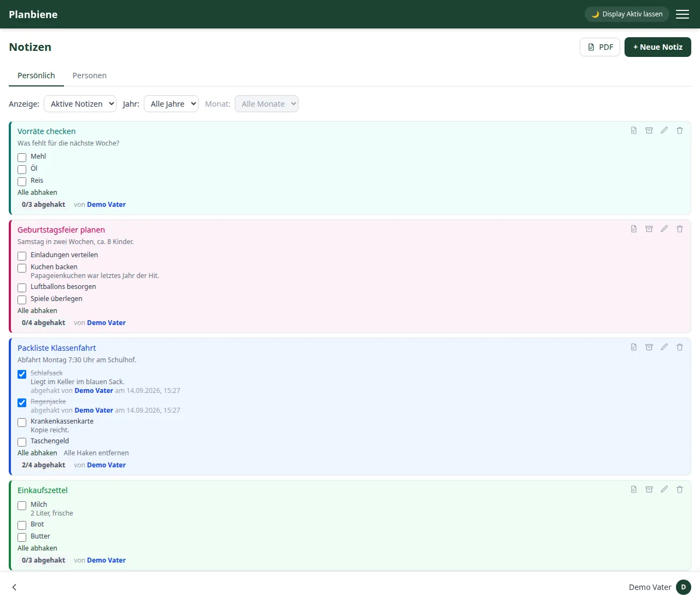Click Alle abhaken under Einkaufszettel
This screenshot has width=700, height=602.
click(x=37, y=548)
